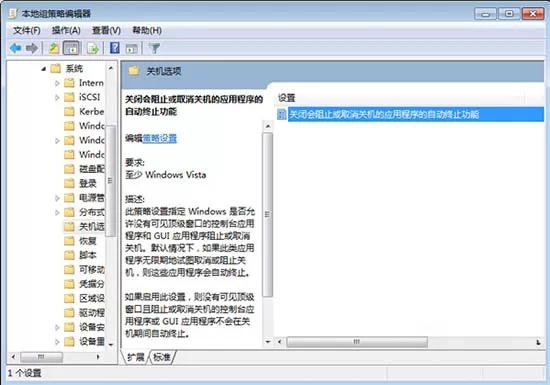Click the 登录 folder icon
The width and height of the screenshot is (550, 385).
coord(69,183)
